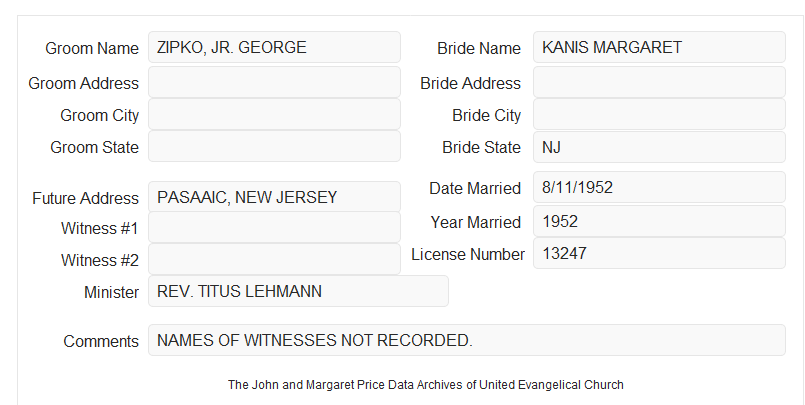
Task: Click the Comments field about witnesses
Action: pos(467,340)
